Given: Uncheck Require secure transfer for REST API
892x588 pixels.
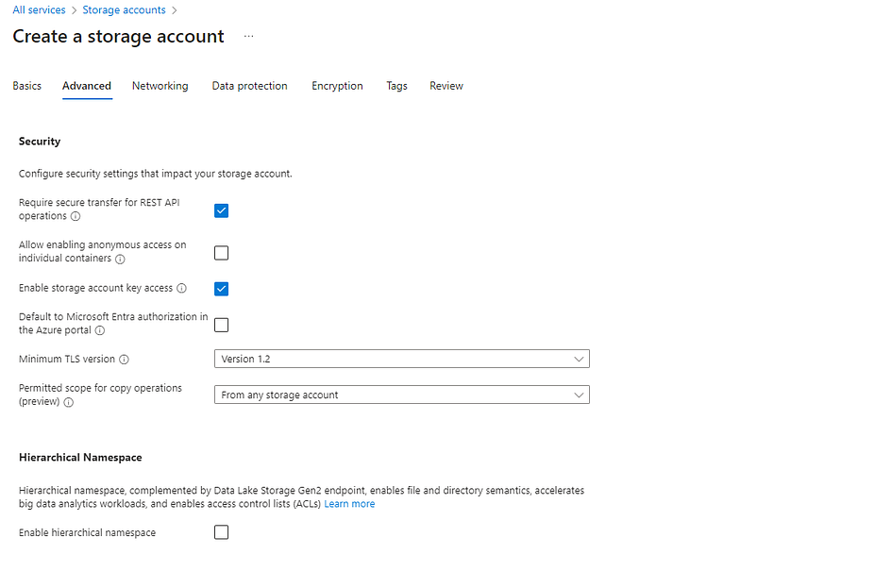Looking at the screenshot, I should (x=221, y=211).
